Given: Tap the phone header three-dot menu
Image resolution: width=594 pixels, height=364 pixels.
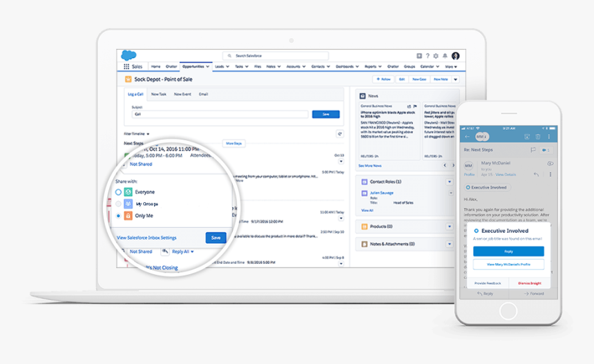Looking at the screenshot, I should click(549, 137).
